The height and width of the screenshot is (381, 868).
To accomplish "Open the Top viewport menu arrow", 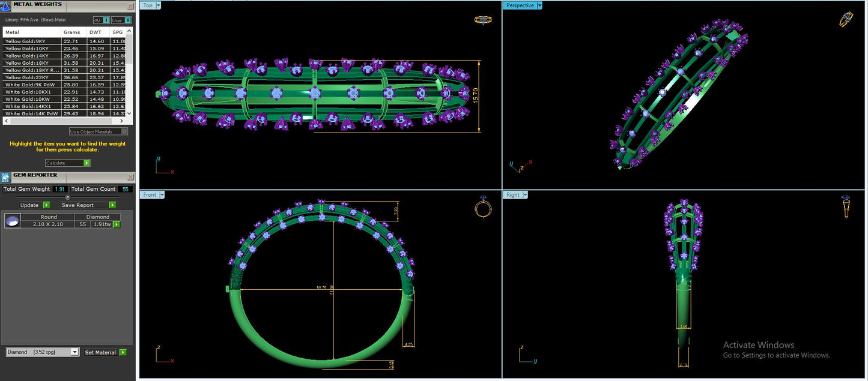I will 158,5.
